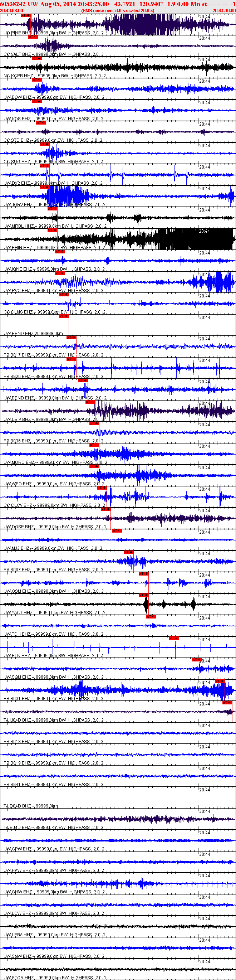
Task: Click the 'UW MJ2 EHZ' station label
Action: 17,549
